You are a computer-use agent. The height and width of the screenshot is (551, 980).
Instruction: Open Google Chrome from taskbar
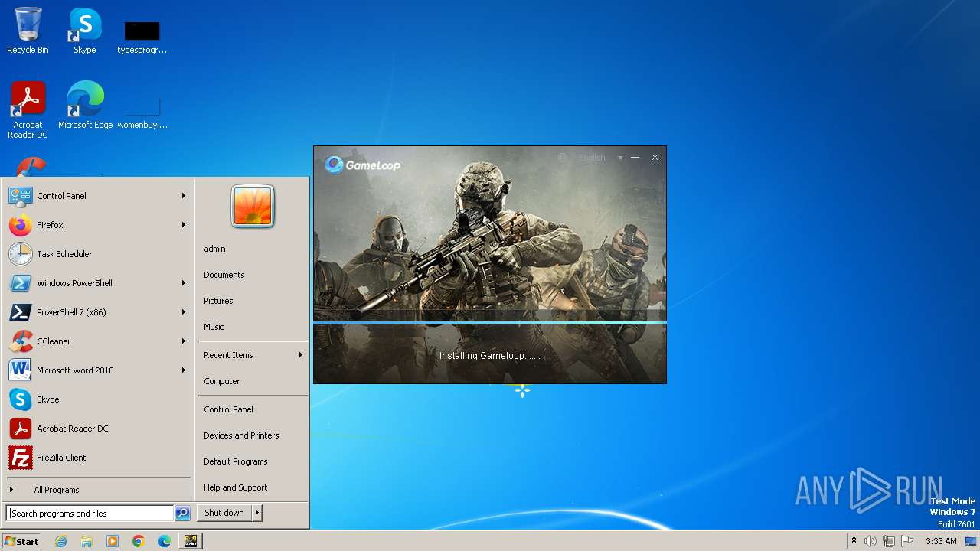[x=139, y=541]
